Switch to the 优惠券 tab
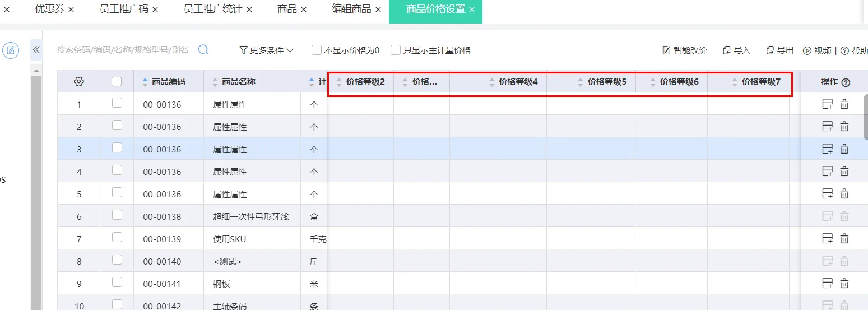This screenshot has height=310, width=868. (x=49, y=9)
